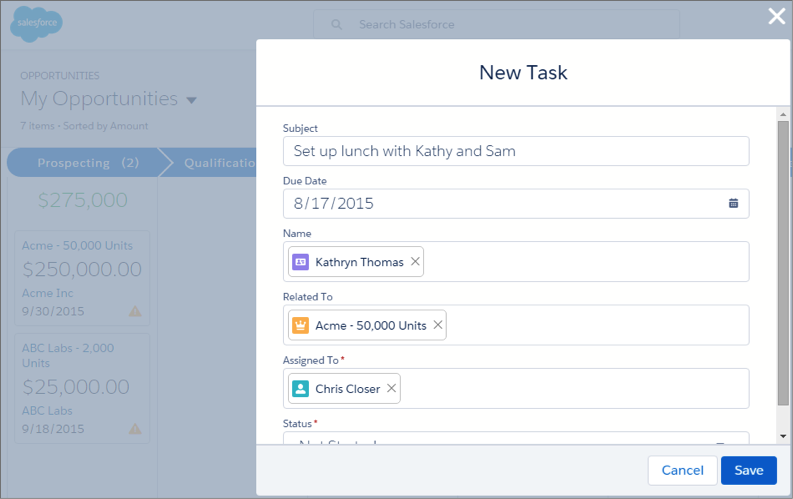793x499 pixels.
Task: Click into the Due Date field
Action: click(x=516, y=203)
